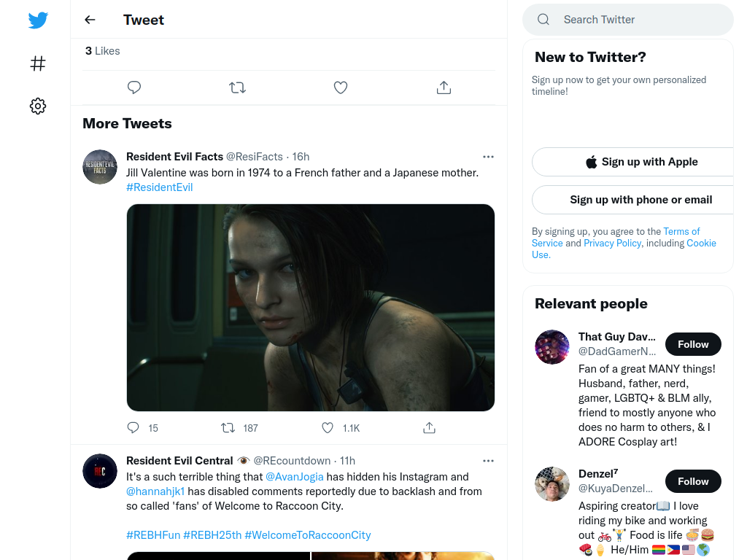Open the Jill Valentine image
This screenshot has width=747, height=560.
[311, 308]
